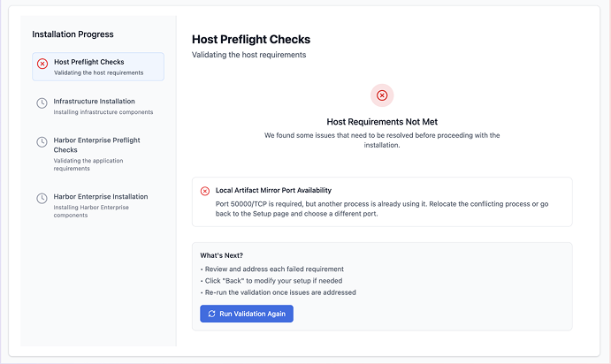The height and width of the screenshot is (364, 611).
Task: Click the clock icon beside Harbor Enterprise Installation
Action: (42, 199)
